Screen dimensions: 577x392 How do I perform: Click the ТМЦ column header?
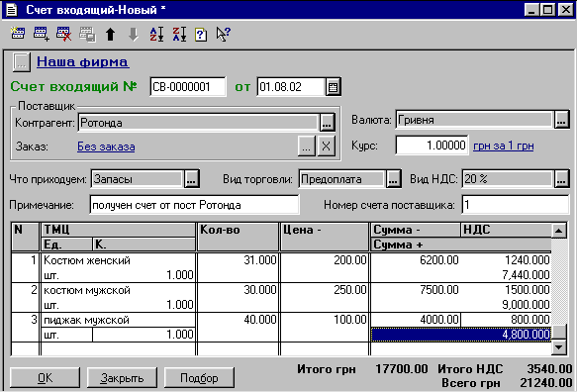118,230
